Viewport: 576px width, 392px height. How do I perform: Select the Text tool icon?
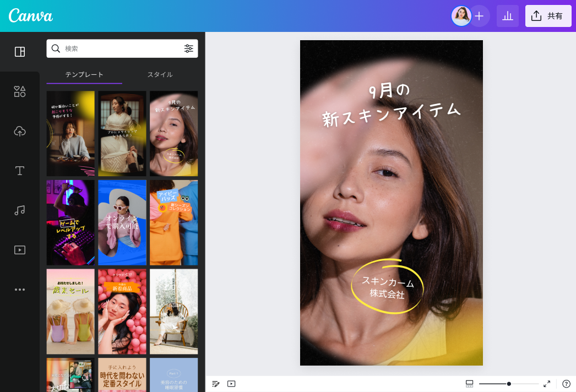pyautogui.click(x=20, y=171)
